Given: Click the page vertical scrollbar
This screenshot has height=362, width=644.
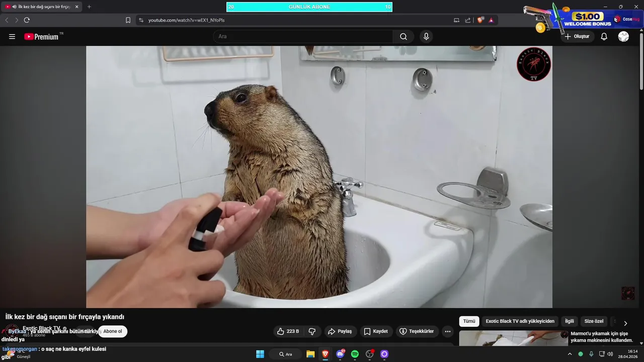Looking at the screenshot, I should (x=641, y=60).
